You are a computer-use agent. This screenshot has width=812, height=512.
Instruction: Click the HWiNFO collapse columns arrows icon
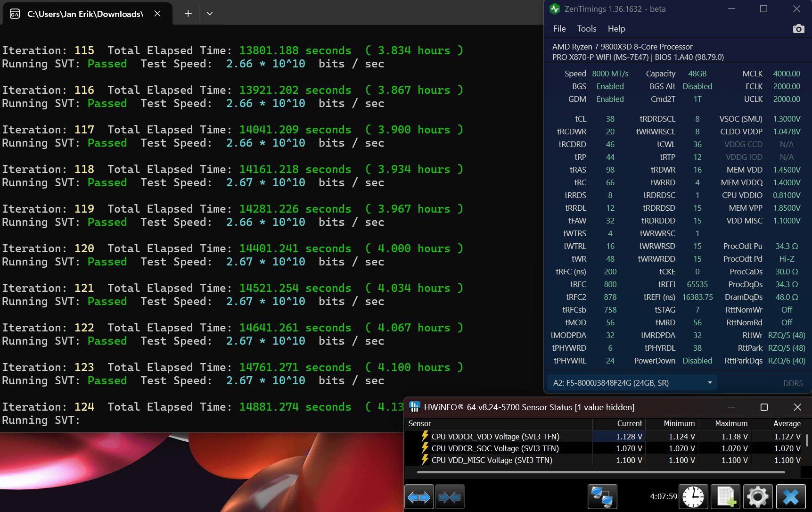pos(450,497)
